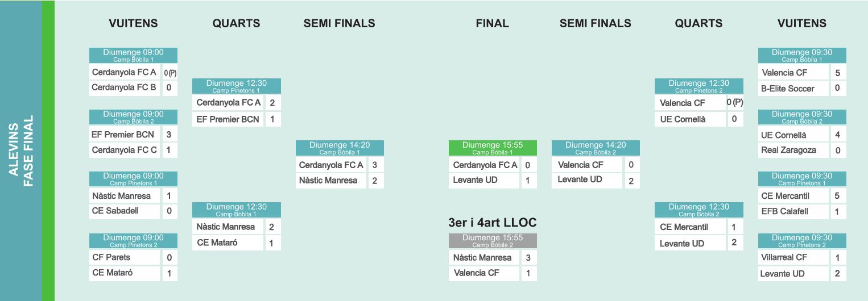Image resolution: width=868 pixels, height=301 pixels.
Task: Click the score 3 next to EF Premier BCN
Action: coord(169,135)
